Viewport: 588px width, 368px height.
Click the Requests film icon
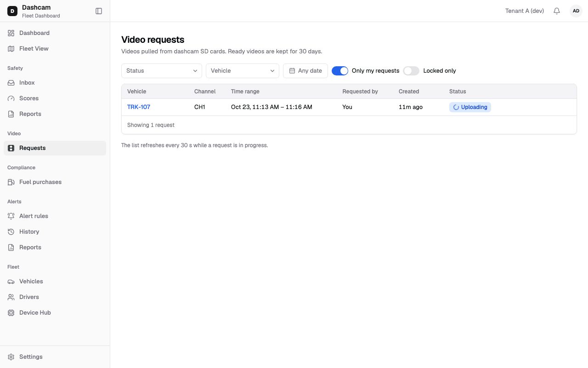pos(11,148)
